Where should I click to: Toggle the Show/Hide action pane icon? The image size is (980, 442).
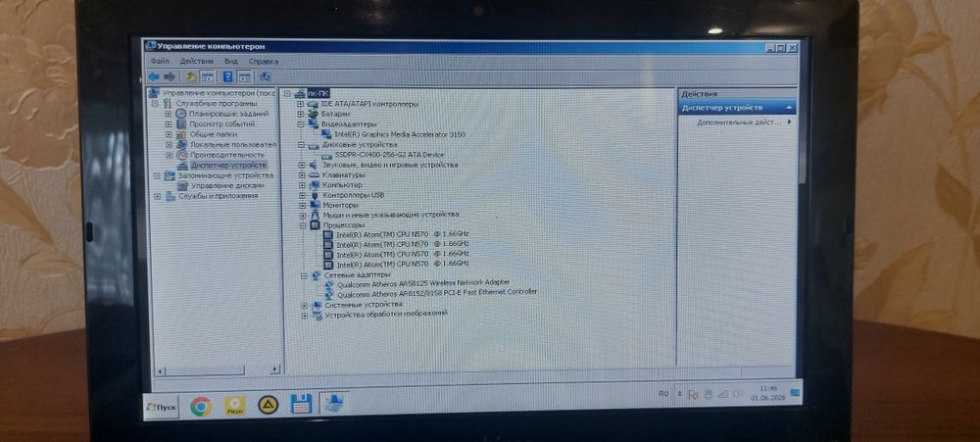point(244,77)
